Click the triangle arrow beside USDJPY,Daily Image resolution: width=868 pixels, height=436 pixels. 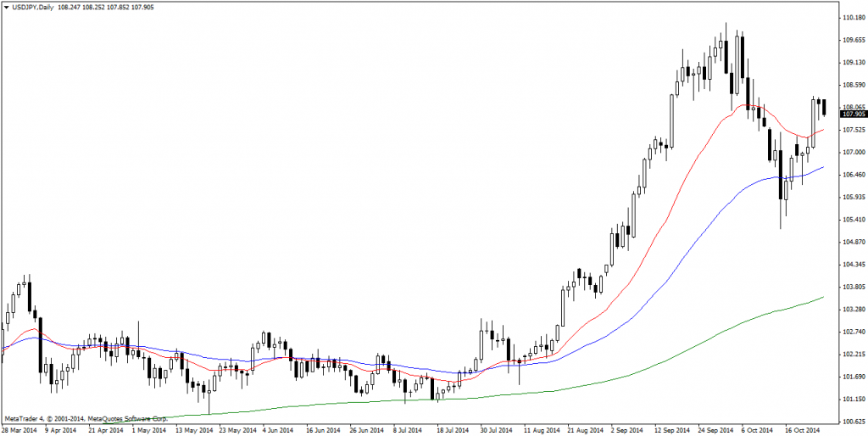7,7
